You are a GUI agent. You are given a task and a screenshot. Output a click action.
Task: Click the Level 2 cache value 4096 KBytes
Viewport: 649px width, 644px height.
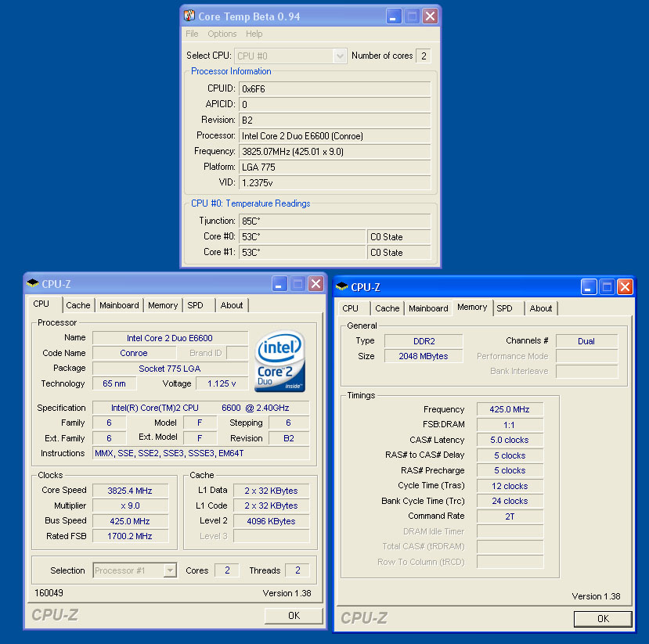(x=272, y=521)
